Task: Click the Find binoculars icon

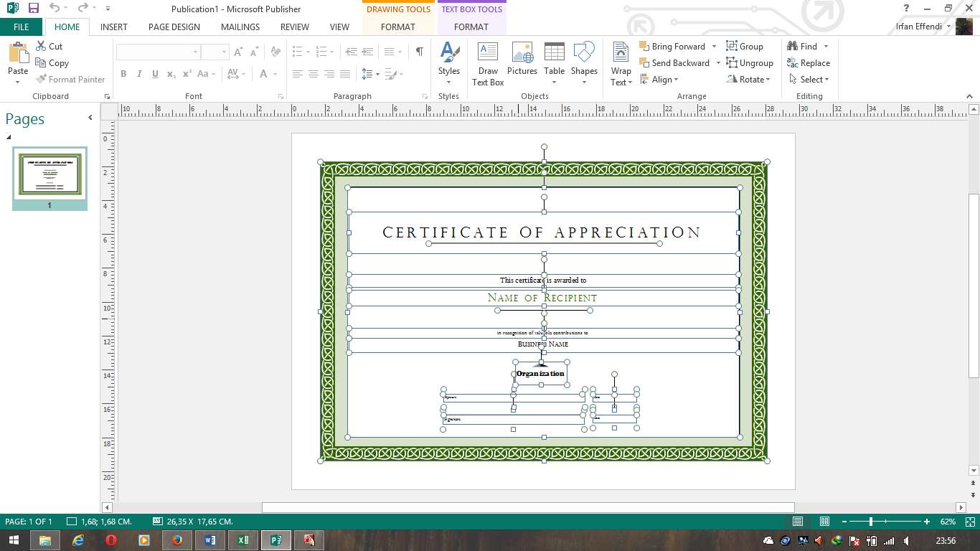Action: tap(793, 46)
